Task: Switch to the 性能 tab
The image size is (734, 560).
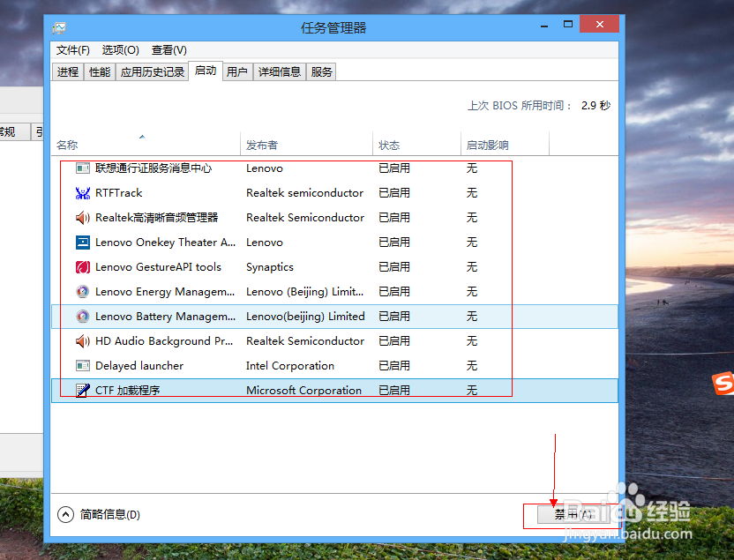Action: [99, 71]
